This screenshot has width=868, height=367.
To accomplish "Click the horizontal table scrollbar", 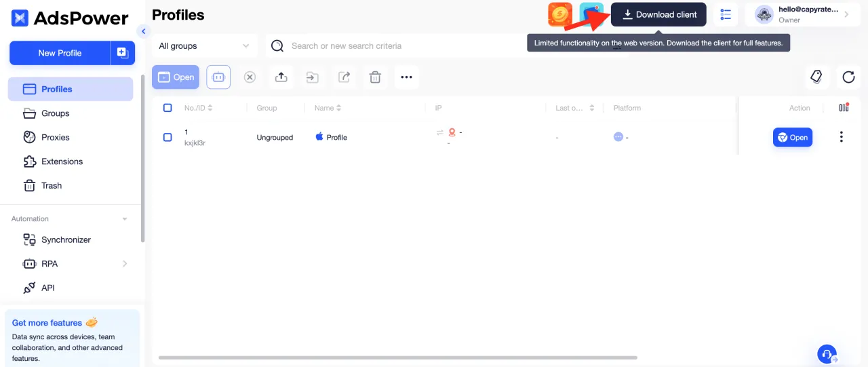I will (x=397, y=358).
